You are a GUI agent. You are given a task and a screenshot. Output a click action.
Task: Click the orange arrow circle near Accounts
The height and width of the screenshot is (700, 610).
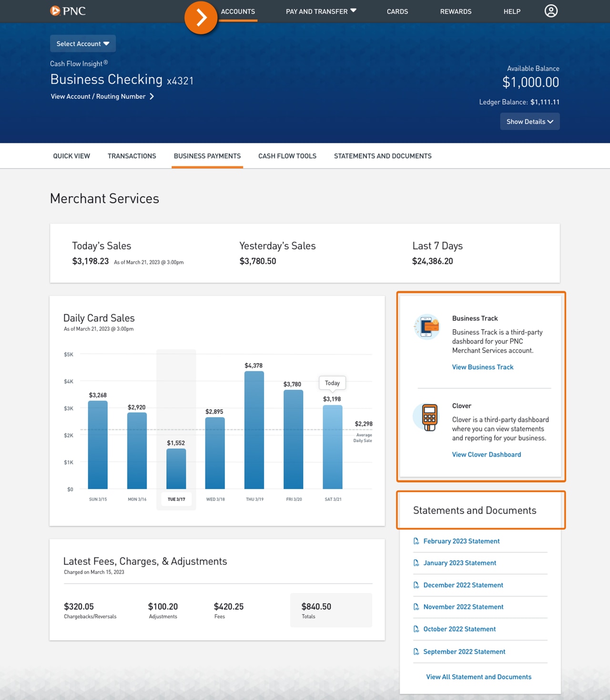point(201,17)
